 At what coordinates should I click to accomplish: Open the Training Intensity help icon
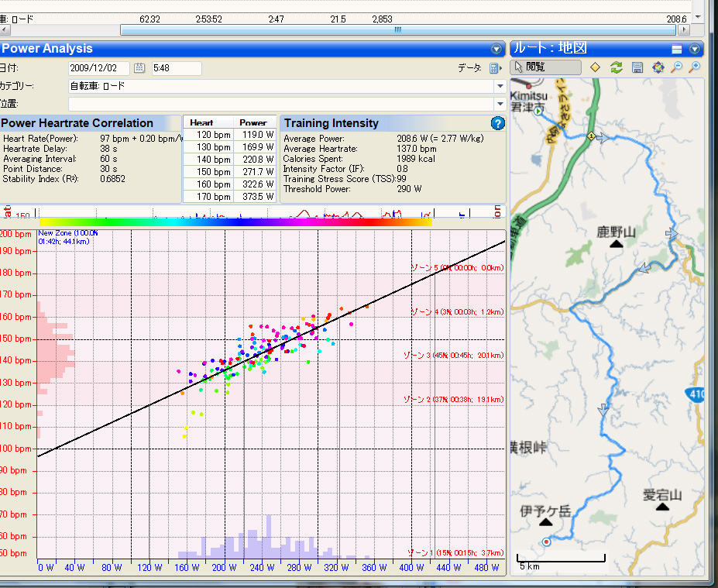click(497, 123)
